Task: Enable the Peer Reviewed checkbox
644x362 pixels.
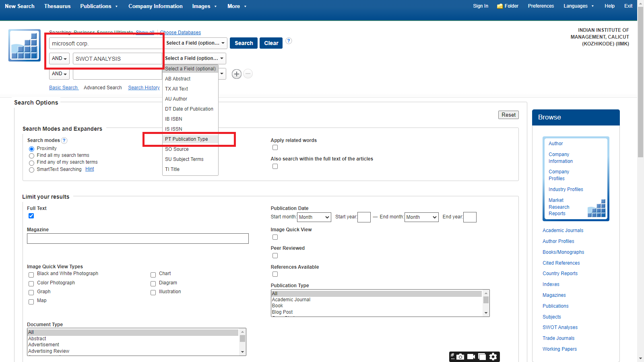Action: coord(275,256)
